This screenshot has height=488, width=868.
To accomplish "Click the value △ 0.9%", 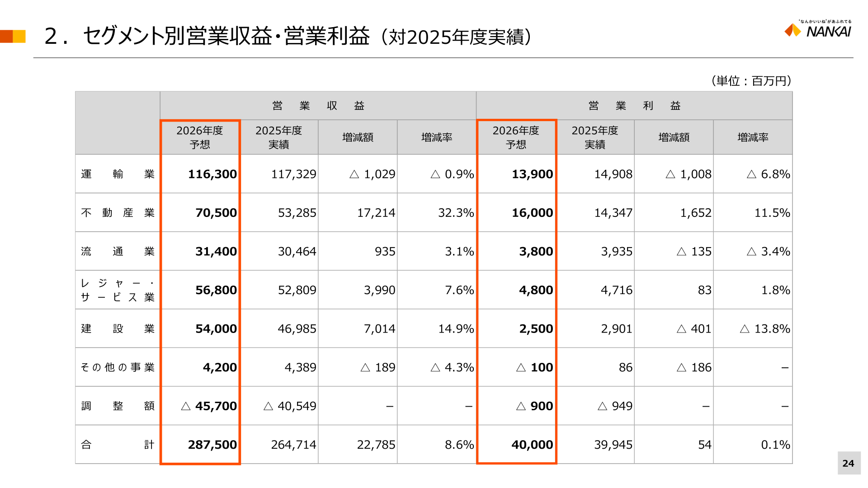I will (452, 174).
